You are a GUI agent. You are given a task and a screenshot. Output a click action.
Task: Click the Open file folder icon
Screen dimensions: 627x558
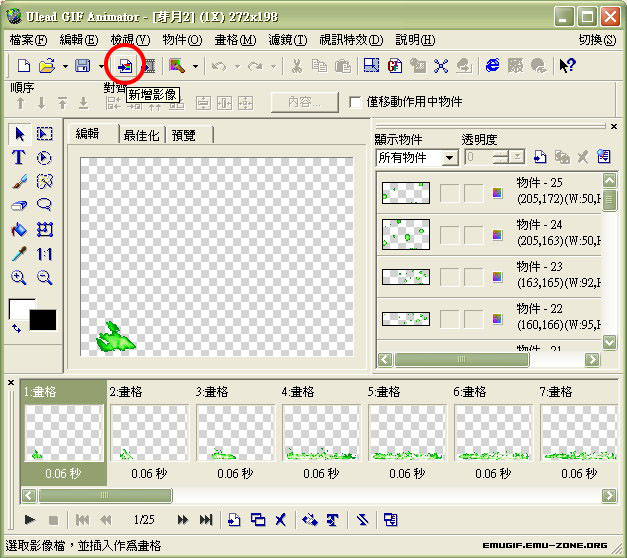pos(47,66)
